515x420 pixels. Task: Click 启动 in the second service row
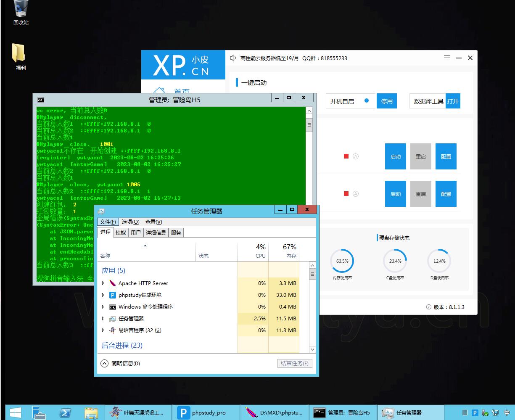click(x=396, y=194)
